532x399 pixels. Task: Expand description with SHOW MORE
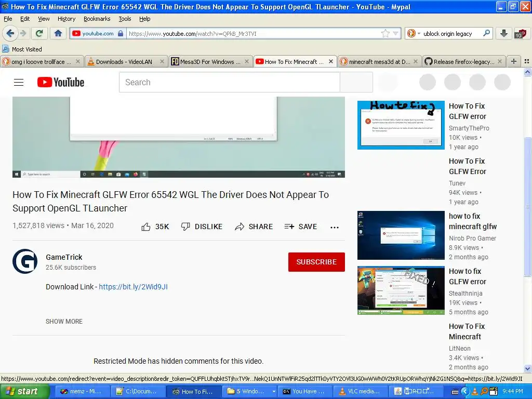point(64,321)
